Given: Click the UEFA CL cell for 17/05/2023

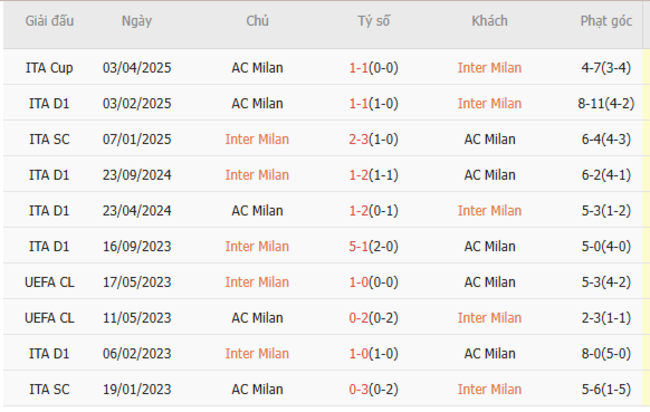Looking at the screenshot, I should point(50,282).
